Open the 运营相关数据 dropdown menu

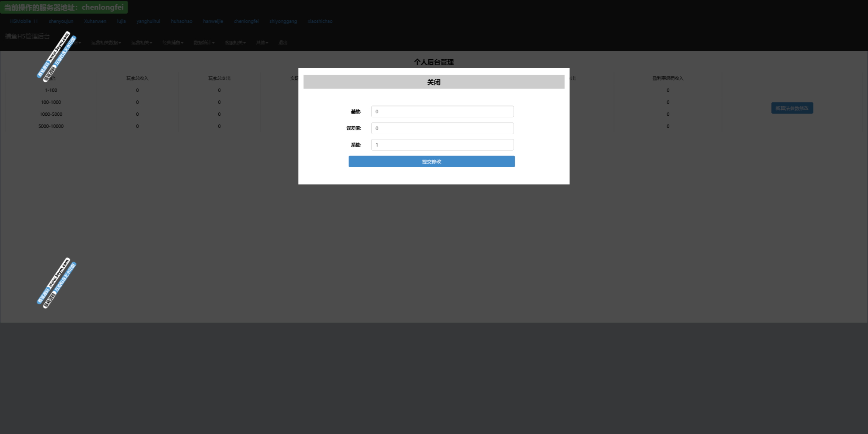pos(106,43)
